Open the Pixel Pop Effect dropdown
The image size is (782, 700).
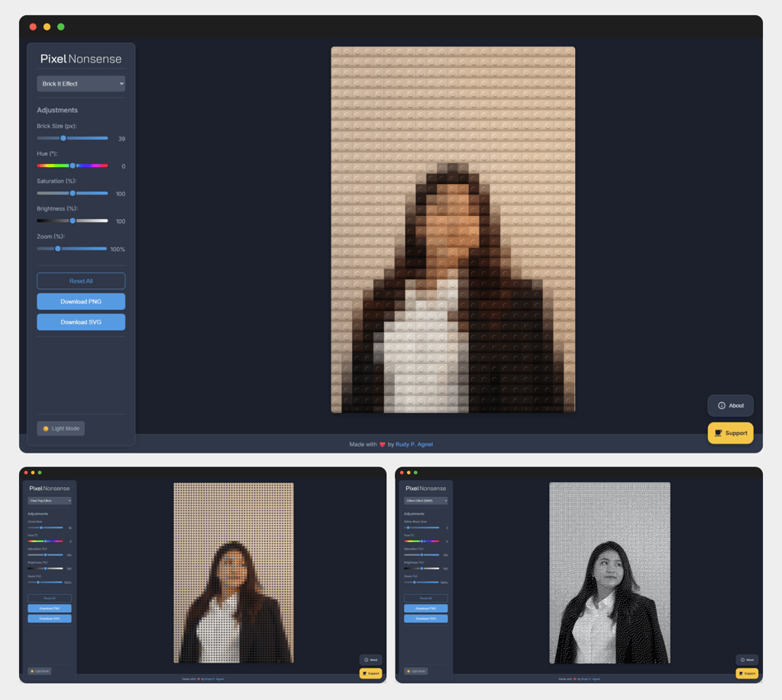[x=50, y=501]
